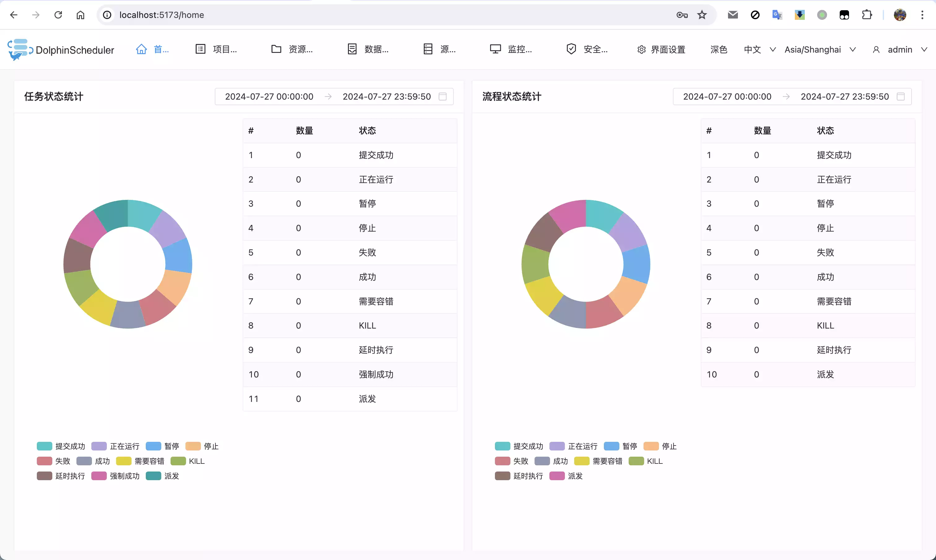Toggle 暂停 legend swatch in task chart
The width and height of the screenshot is (936, 560).
point(153,446)
